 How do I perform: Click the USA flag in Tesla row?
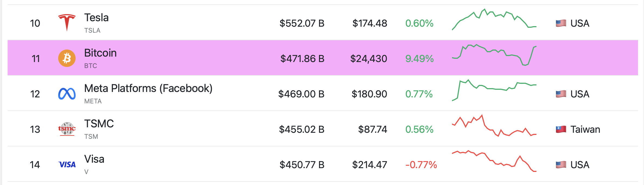pyautogui.click(x=561, y=23)
